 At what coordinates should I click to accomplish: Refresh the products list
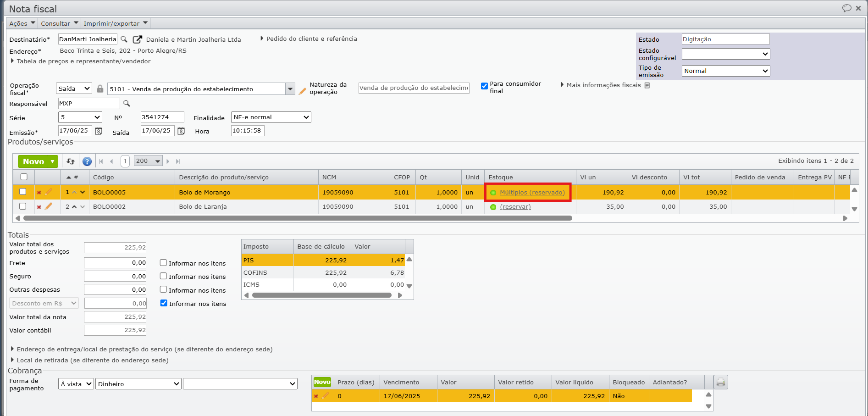coord(70,161)
